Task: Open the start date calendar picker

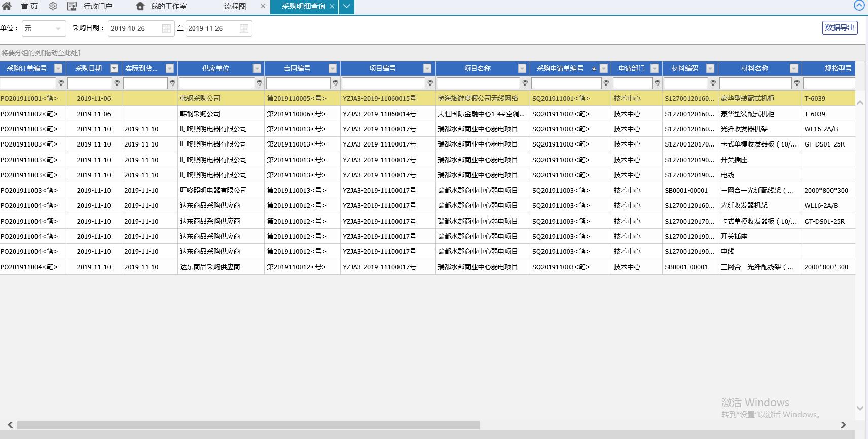Action: pos(166,29)
